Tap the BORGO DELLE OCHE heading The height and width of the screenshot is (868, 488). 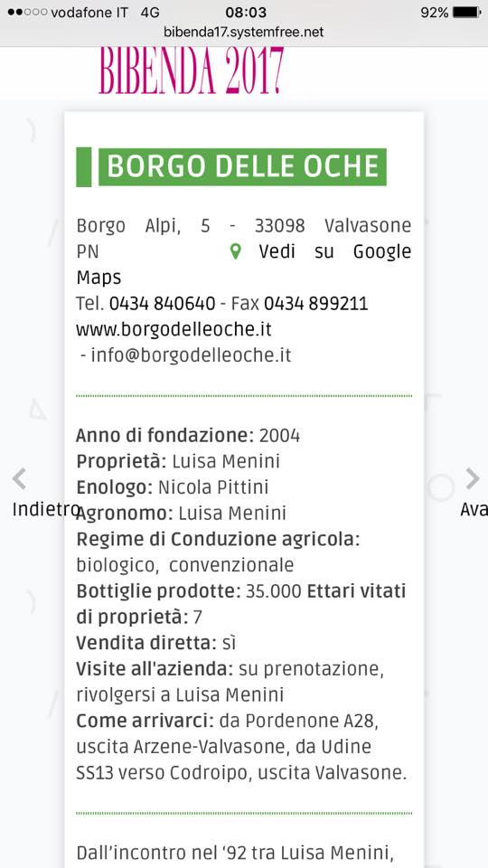243,166
